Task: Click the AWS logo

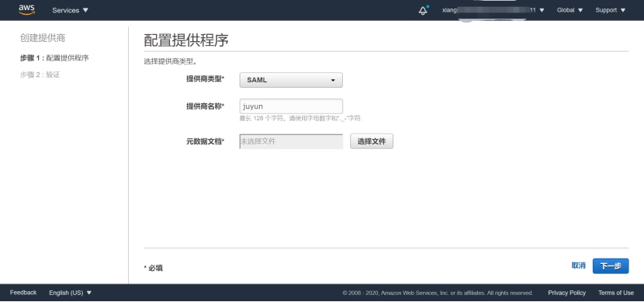Action: pyautogui.click(x=26, y=10)
